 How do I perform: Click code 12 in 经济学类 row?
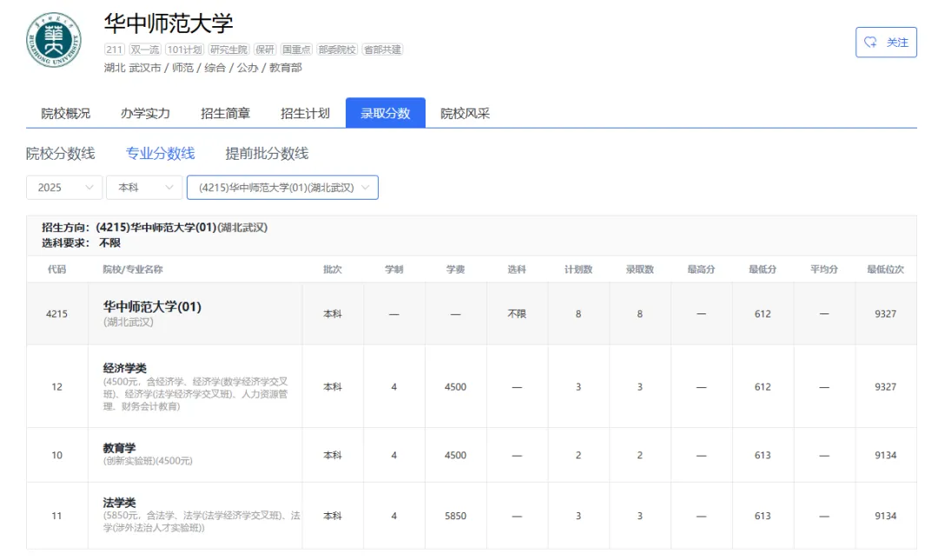pyautogui.click(x=56, y=386)
